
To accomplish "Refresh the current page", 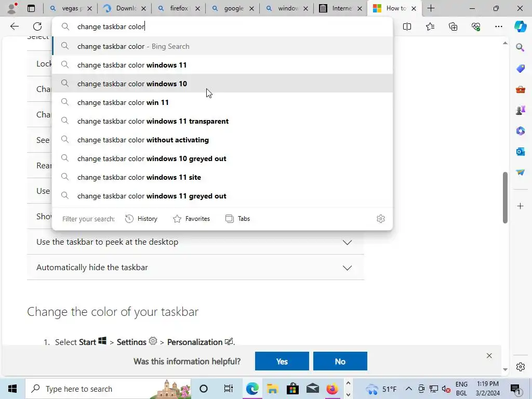I will [x=37, y=26].
